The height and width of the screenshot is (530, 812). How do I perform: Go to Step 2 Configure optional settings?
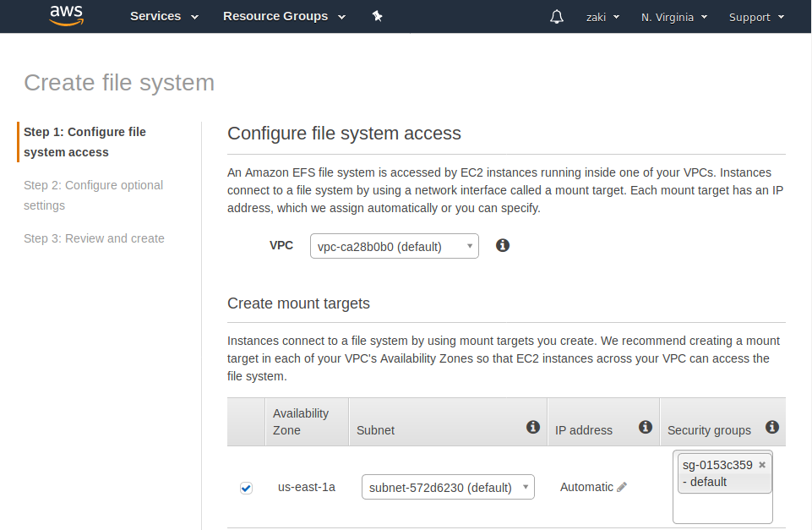coord(93,195)
